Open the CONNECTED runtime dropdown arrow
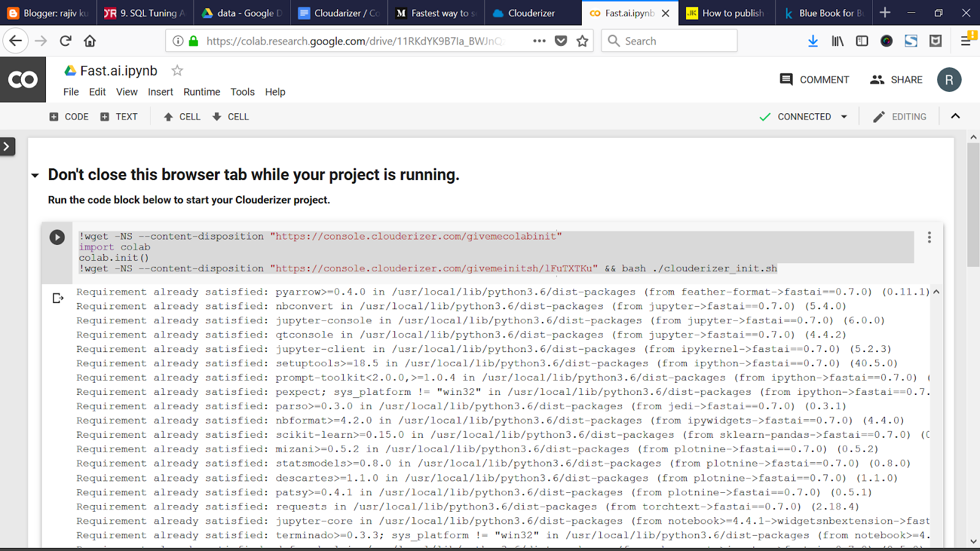Screen dimensions: 980x551 [844, 116]
